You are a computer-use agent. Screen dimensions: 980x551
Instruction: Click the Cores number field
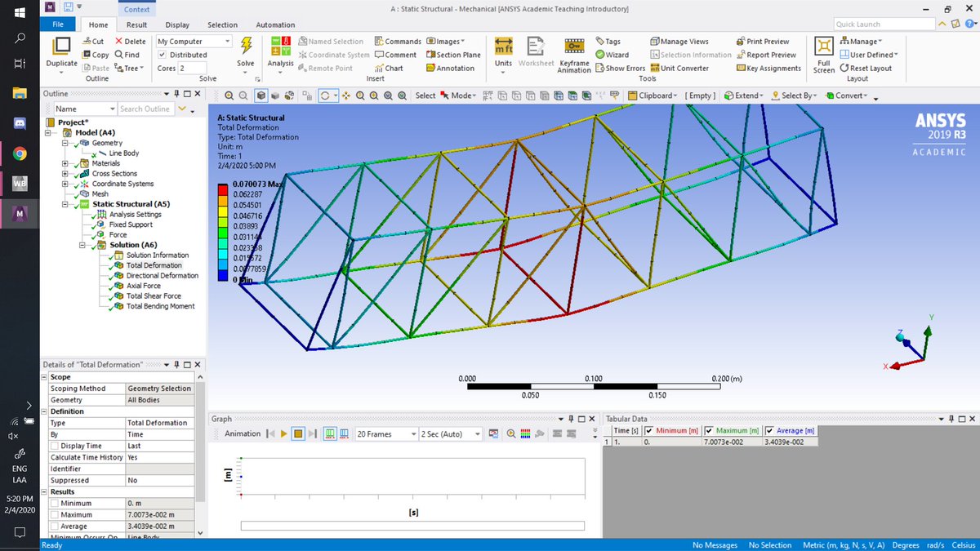(x=193, y=69)
